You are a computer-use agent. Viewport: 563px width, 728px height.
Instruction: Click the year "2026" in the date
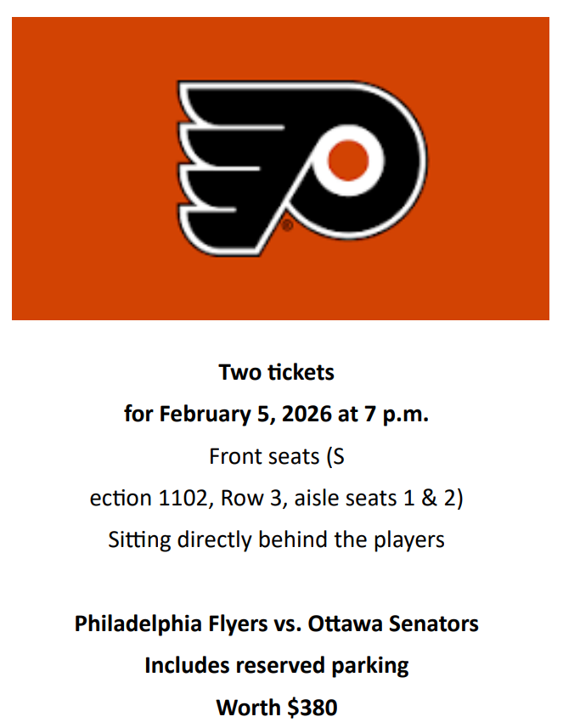click(307, 414)
